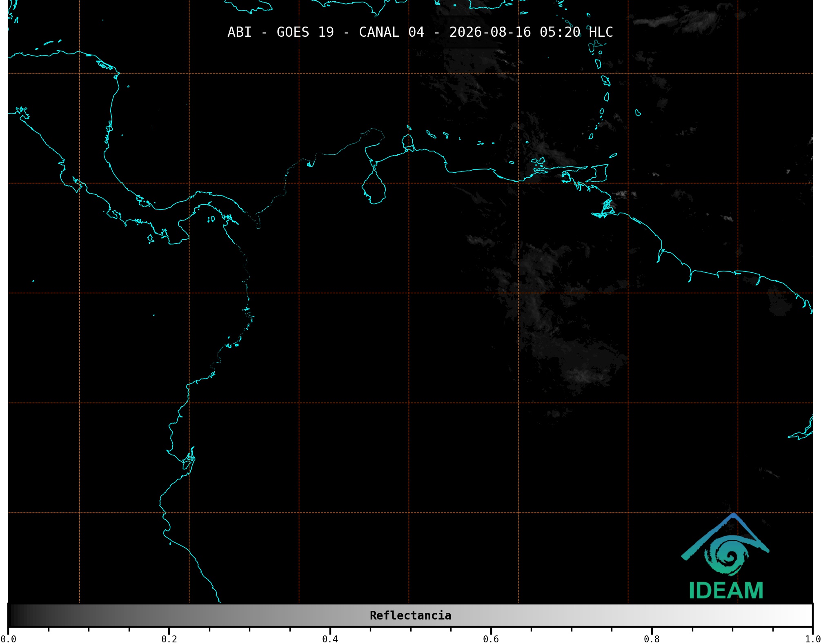
Task: Click the 'Reflectancia' colorbar label
Action: [410, 615]
